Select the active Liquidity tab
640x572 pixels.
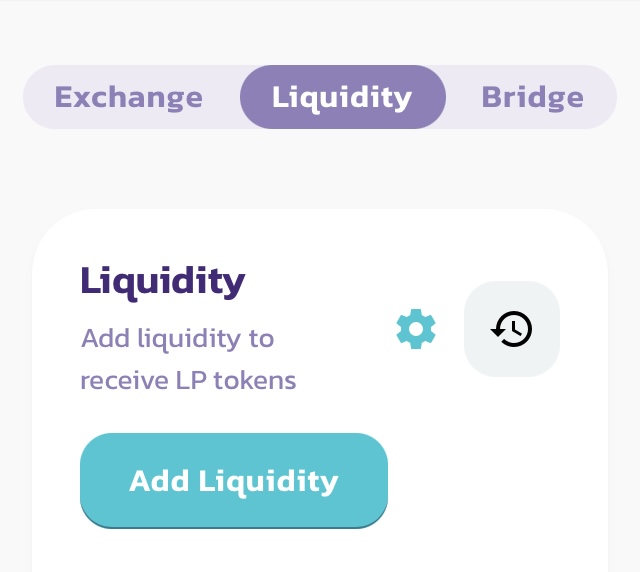342,97
